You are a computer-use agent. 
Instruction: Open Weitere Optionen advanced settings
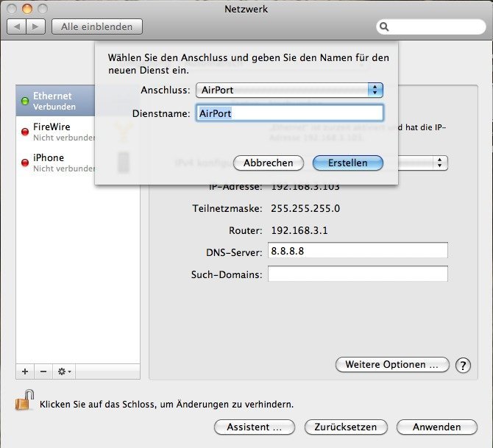tap(392, 365)
